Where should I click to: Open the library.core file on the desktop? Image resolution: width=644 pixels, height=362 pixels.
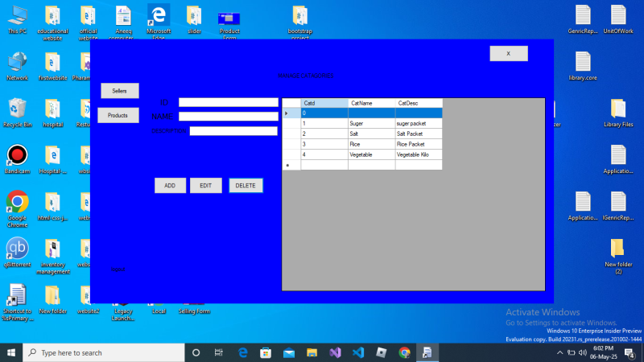point(583,63)
